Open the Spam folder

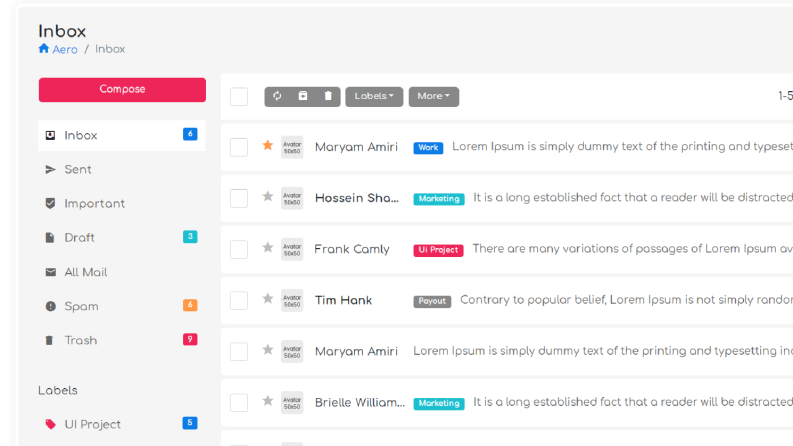pyautogui.click(x=122, y=306)
